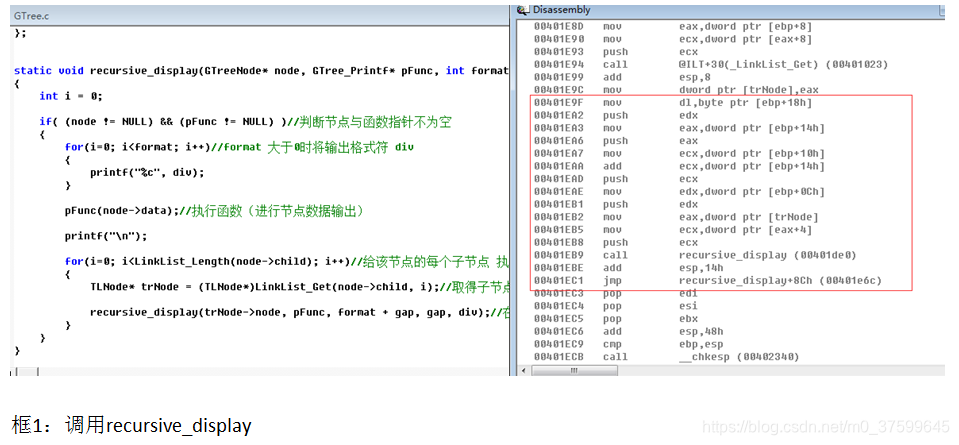Select the GTree.c window title
Screen dimensions: 959x445
click(31, 16)
